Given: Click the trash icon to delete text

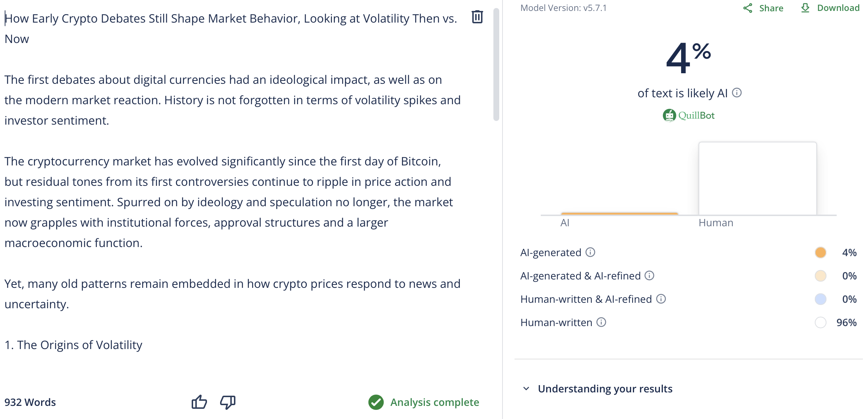Looking at the screenshot, I should coord(477,17).
